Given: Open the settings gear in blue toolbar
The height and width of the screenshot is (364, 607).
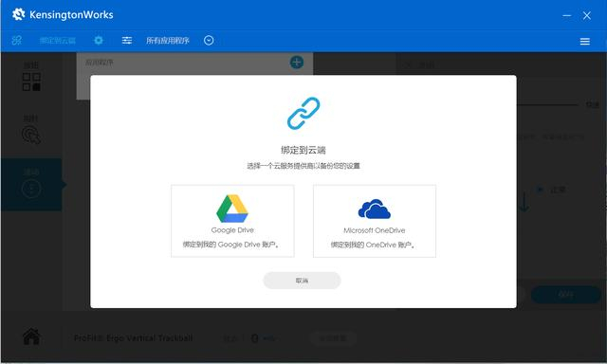Looking at the screenshot, I should point(99,40).
